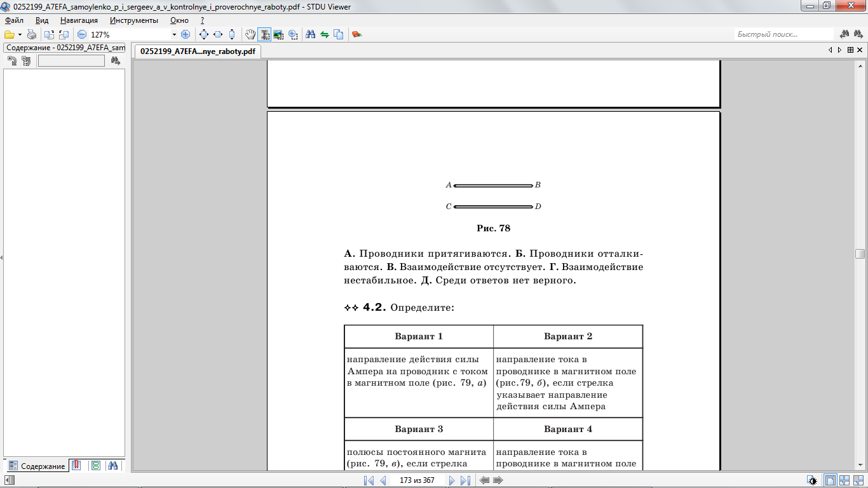
Task: Open Search with the binoculars toolbar icon
Action: click(311, 34)
